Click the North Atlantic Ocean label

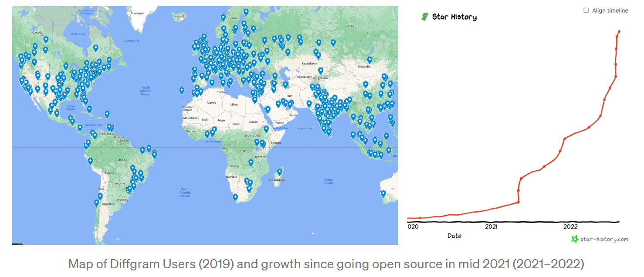point(145,91)
